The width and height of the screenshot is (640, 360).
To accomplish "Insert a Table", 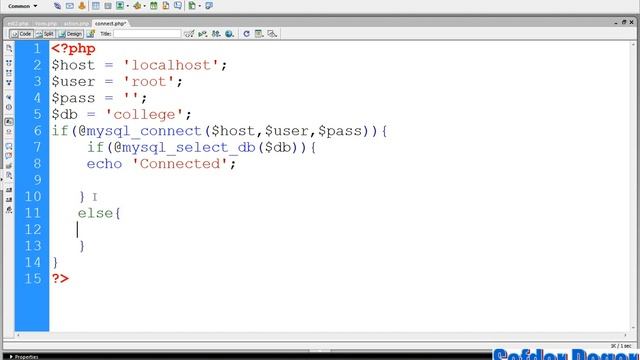I will [x=96, y=6].
